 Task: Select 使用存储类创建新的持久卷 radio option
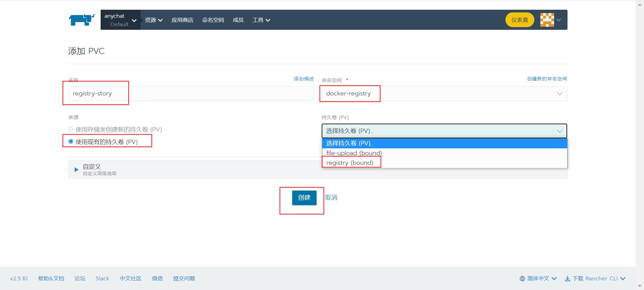click(x=71, y=129)
